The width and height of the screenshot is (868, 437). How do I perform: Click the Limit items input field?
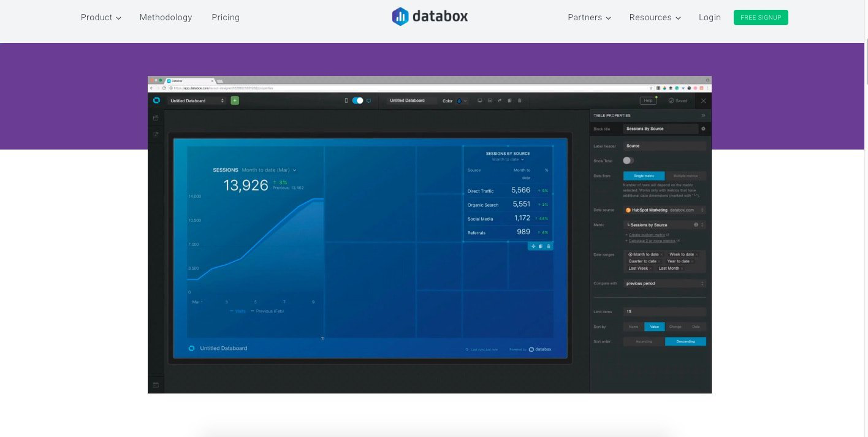point(664,311)
